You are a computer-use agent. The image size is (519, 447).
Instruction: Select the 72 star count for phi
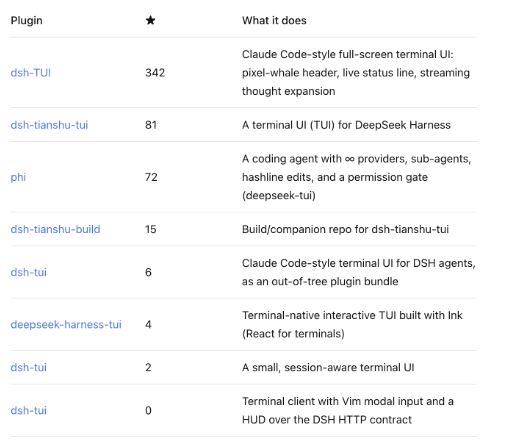(x=151, y=177)
